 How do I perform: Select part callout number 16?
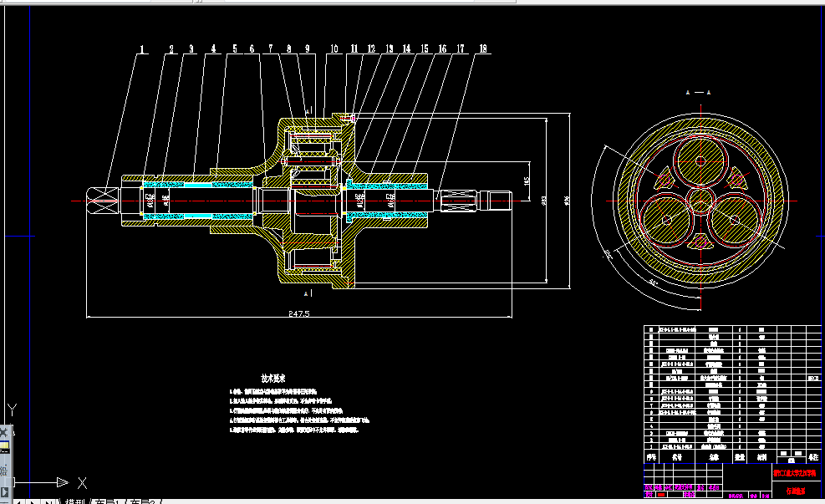(442, 49)
